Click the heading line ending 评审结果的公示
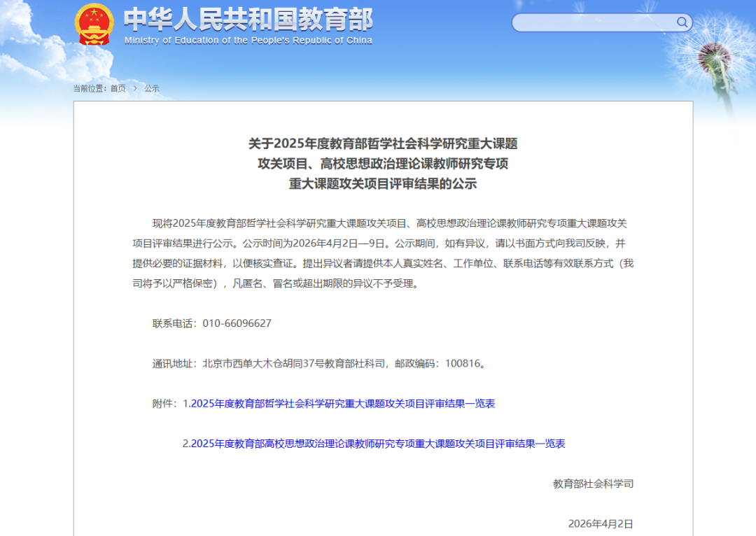Image resolution: width=756 pixels, height=536 pixels. click(x=383, y=184)
